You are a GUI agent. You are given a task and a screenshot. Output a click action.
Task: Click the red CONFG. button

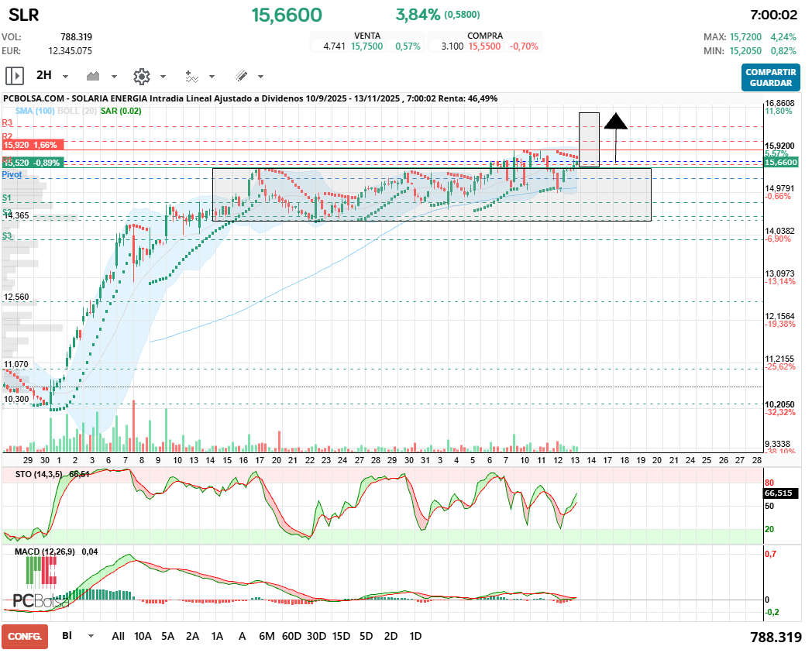click(x=25, y=636)
